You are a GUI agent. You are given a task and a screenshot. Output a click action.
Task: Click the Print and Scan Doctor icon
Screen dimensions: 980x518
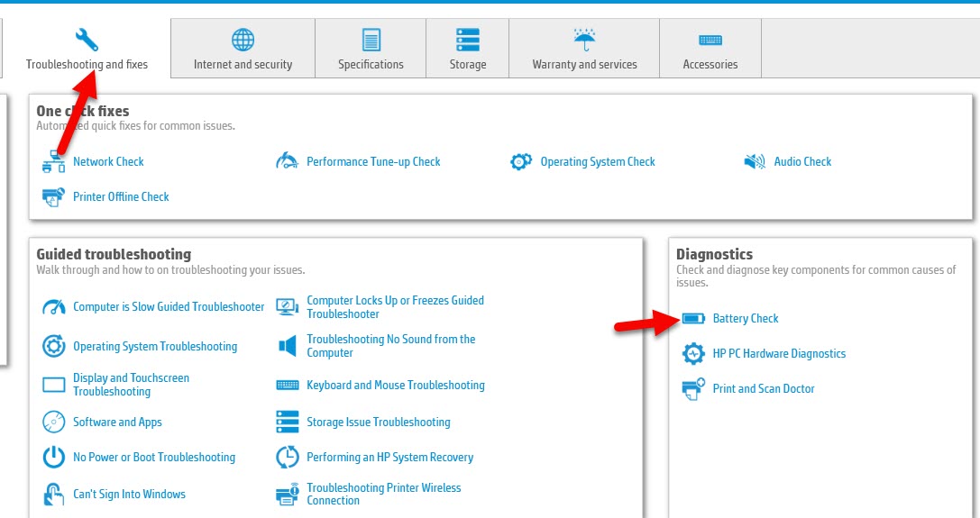693,389
